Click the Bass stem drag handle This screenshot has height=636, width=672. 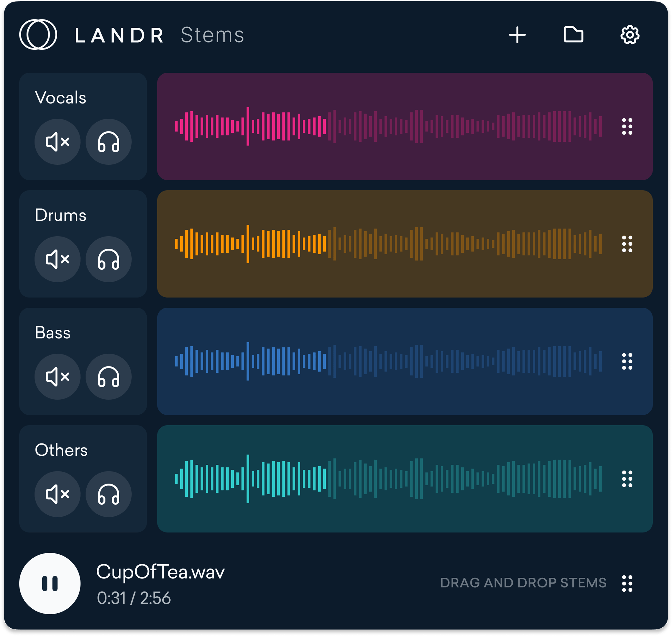tap(627, 361)
